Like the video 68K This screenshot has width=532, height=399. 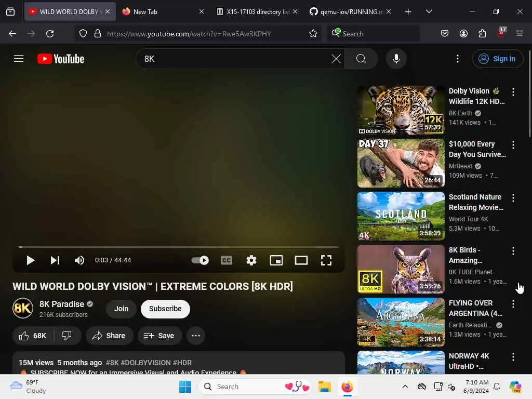(x=33, y=336)
